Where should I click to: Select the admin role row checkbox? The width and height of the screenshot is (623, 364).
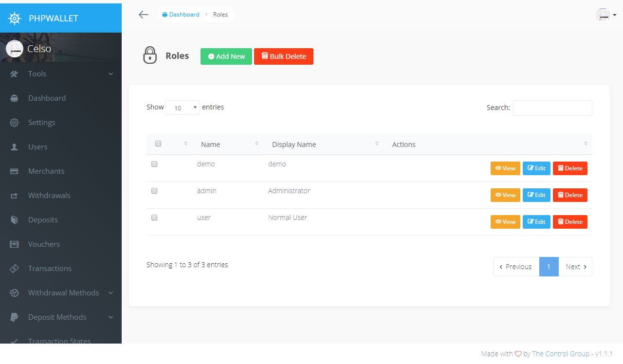point(154,191)
